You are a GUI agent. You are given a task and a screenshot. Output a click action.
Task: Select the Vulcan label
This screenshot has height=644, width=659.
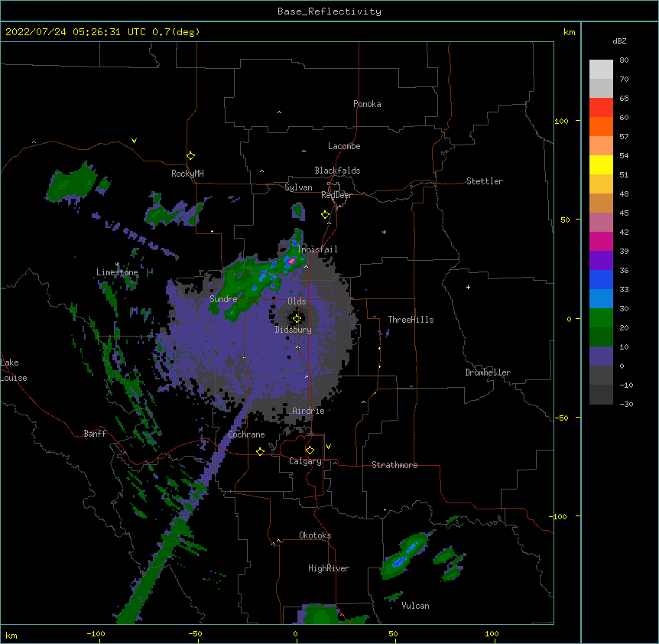pyautogui.click(x=415, y=606)
